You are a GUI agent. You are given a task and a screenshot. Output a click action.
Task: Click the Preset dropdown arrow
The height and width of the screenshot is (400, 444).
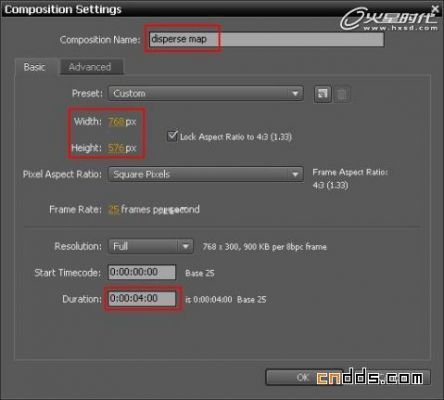(x=295, y=94)
